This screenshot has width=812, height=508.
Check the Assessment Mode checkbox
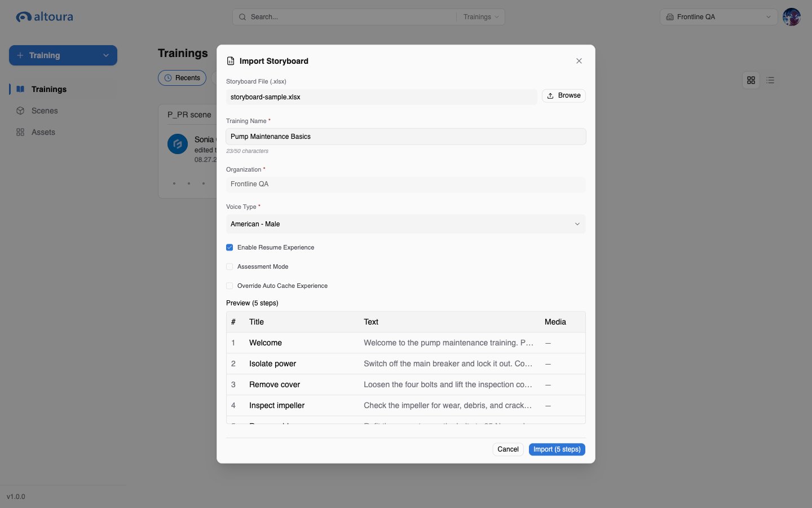tap(230, 266)
